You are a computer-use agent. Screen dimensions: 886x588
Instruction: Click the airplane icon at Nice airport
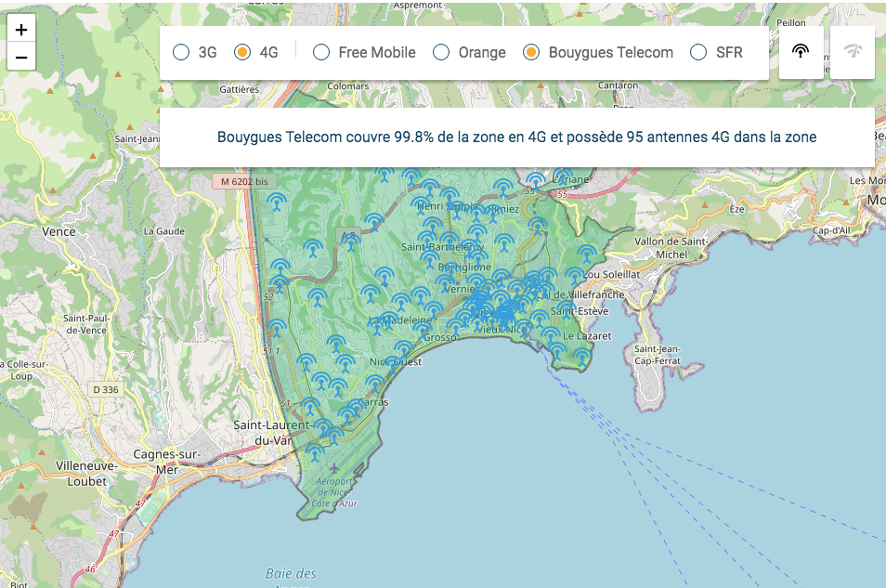coord(334,466)
